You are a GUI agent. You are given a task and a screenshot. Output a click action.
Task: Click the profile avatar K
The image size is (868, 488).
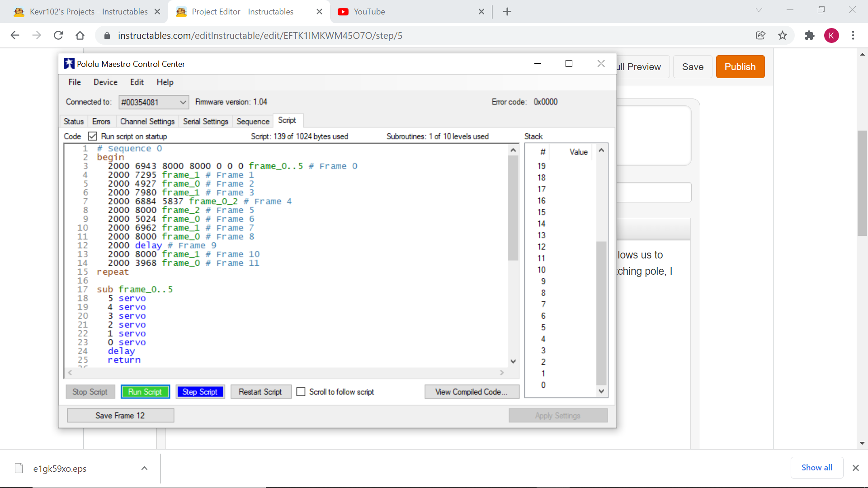832,35
